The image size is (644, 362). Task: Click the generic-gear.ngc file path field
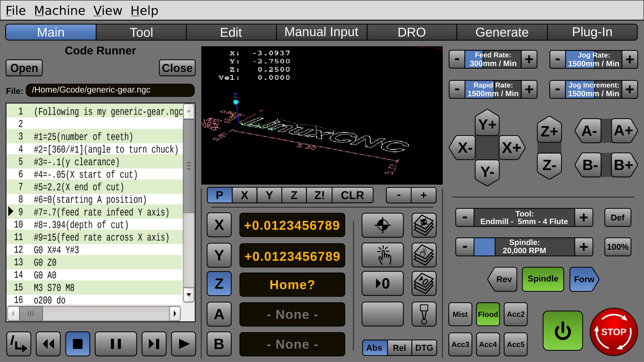[x=110, y=90]
